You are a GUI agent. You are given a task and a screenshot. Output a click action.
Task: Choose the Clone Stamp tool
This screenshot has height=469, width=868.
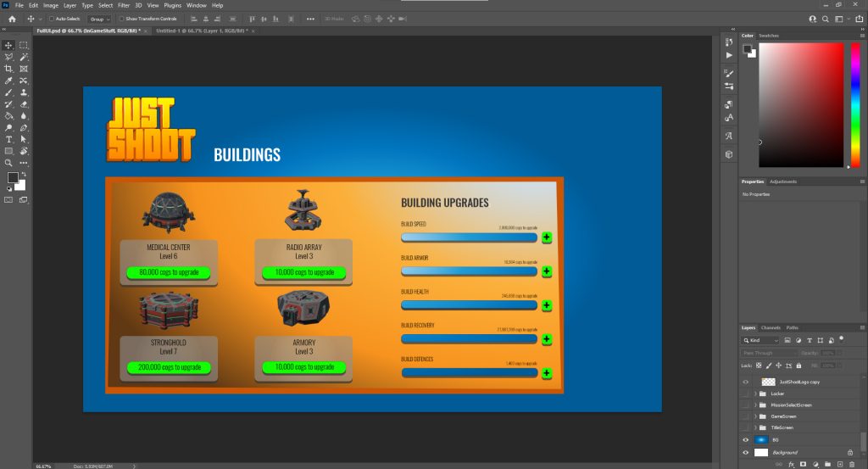(x=23, y=92)
